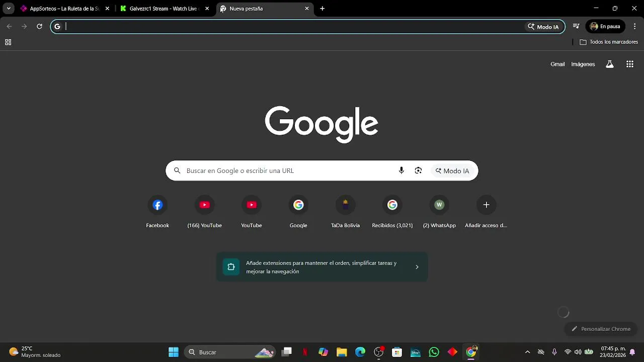Screen dimensions: 644x362
Task: Open the Windows Start menu
Action: click(174, 352)
